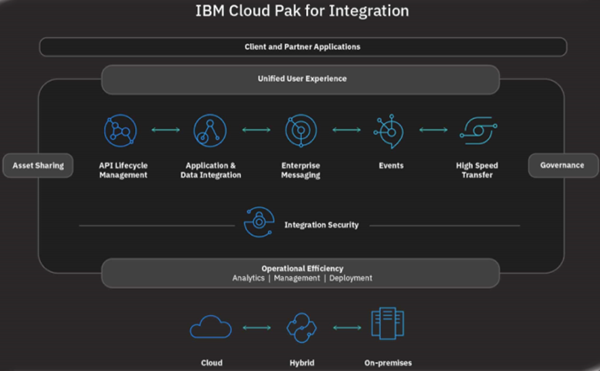Screen dimensions: 600x371
Task: Click the API Lifecycle Management icon
Action: click(121, 130)
